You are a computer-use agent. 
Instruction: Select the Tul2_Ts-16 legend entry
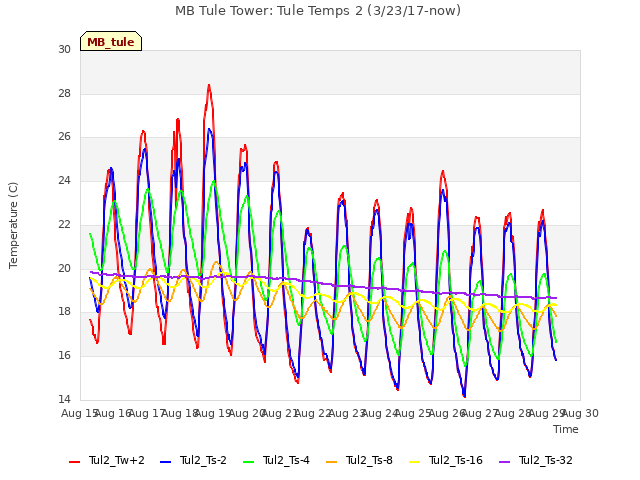(446, 460)
